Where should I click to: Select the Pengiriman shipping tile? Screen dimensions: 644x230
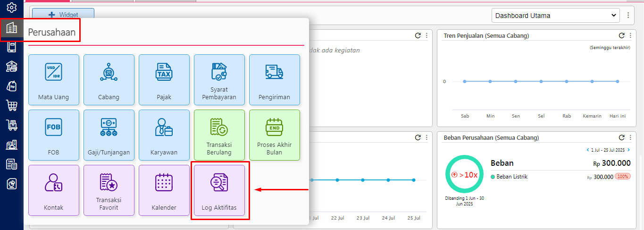pyautogui.click(x=274, y=79)
